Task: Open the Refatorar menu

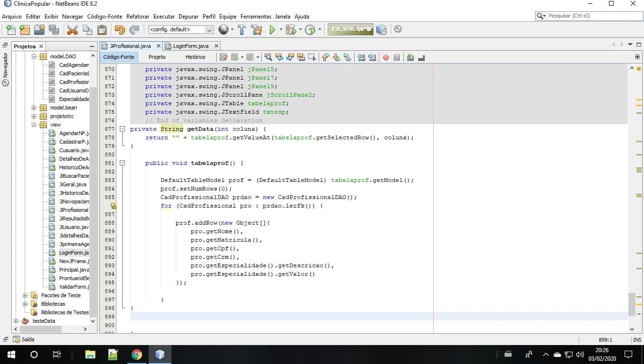Action: point(138,17)
